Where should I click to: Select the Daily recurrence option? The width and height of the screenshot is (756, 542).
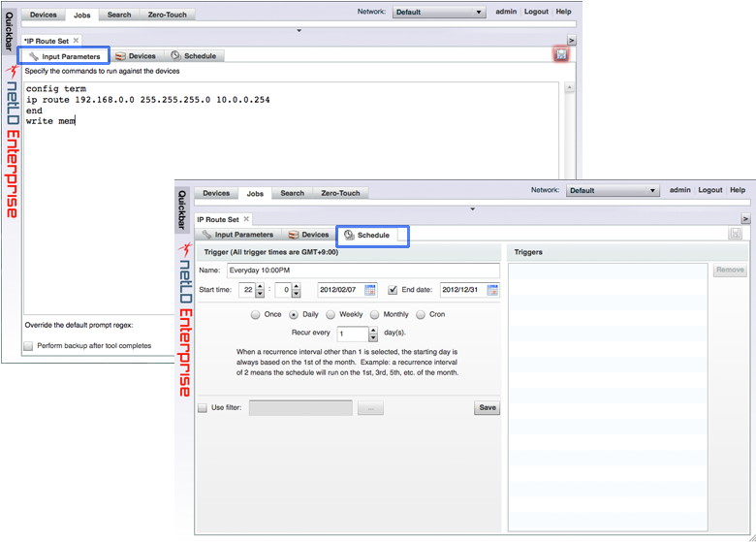(293, 315)
